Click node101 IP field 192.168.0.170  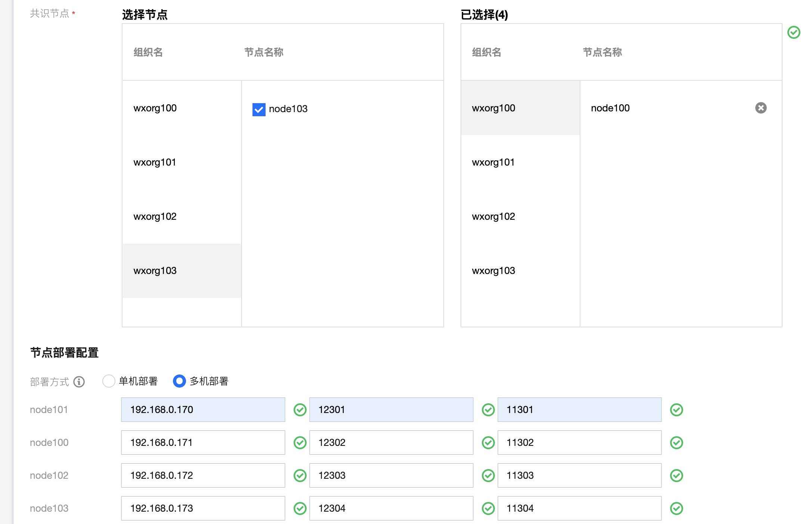pos(203,410)
